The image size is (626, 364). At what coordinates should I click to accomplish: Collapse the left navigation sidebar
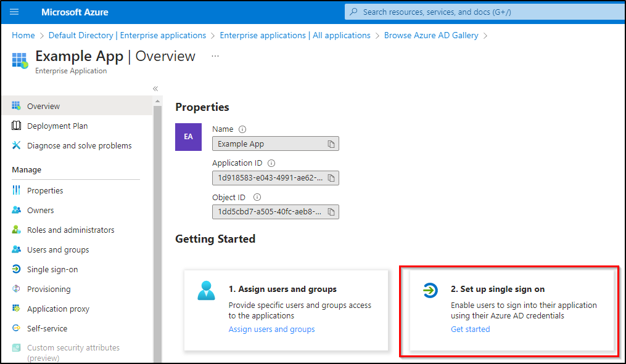point(155,89)
